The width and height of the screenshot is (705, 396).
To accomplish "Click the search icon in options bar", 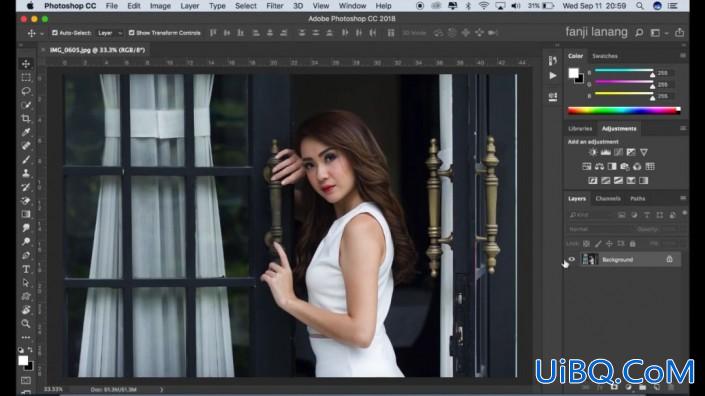I will pyautogui.click(x=639, y=33).
